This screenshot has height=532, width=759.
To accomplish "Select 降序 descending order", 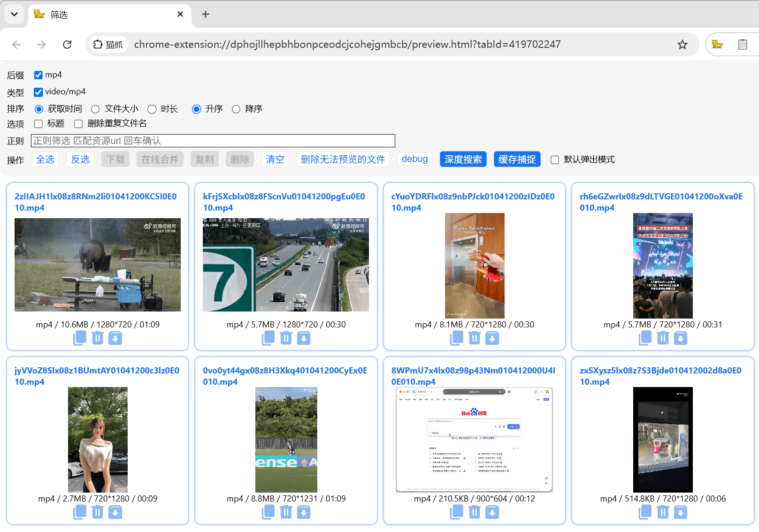I will (x=236, y=109).
